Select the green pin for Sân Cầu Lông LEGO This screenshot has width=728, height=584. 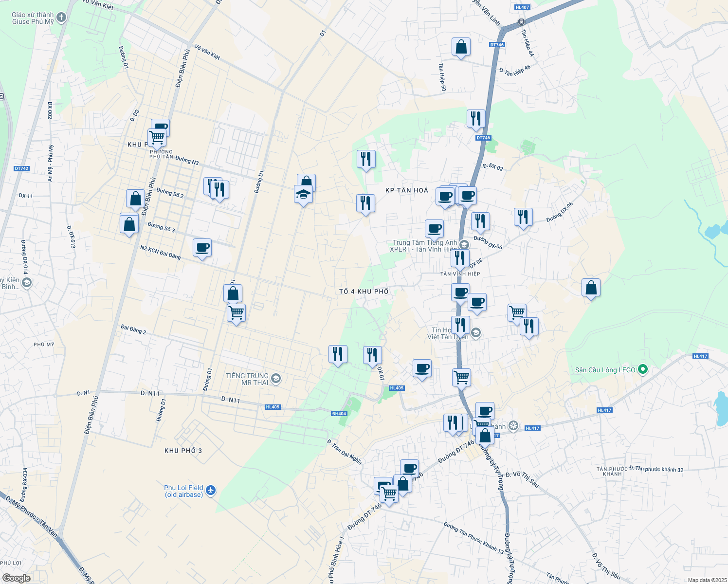tap(642, 370)
